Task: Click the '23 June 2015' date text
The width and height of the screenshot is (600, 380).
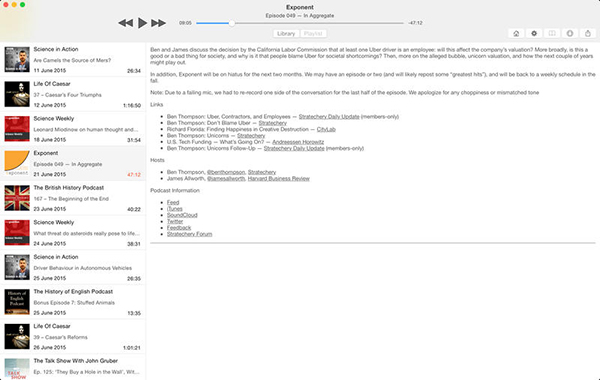Action: [50, 209]
